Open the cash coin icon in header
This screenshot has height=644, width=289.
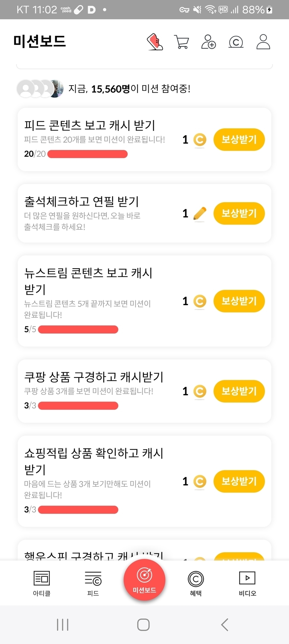pyautogui.click(x=236, y=42)
